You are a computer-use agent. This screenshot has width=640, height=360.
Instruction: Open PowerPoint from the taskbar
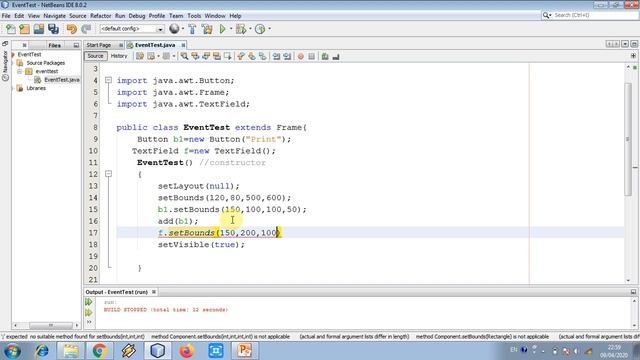(x=245, y=351)
